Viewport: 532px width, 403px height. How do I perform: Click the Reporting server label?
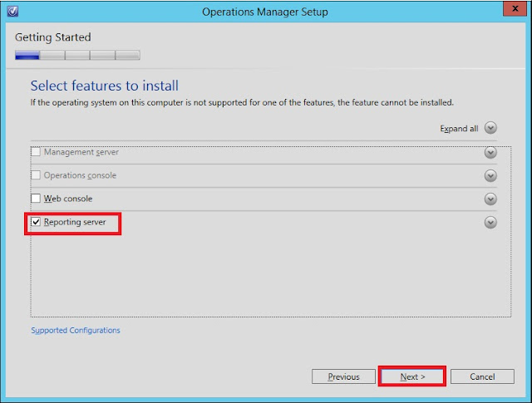[75, 222]
